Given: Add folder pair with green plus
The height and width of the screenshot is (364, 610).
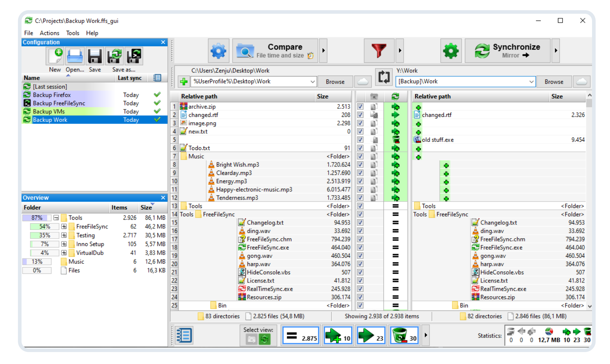Looking at the screenshot, I should tap(184, 82).
